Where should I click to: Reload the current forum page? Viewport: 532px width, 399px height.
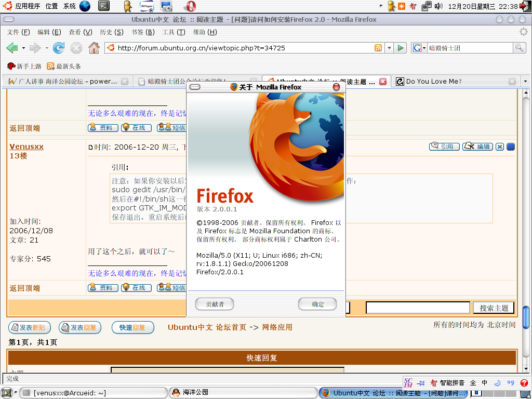tap(59, 48)
